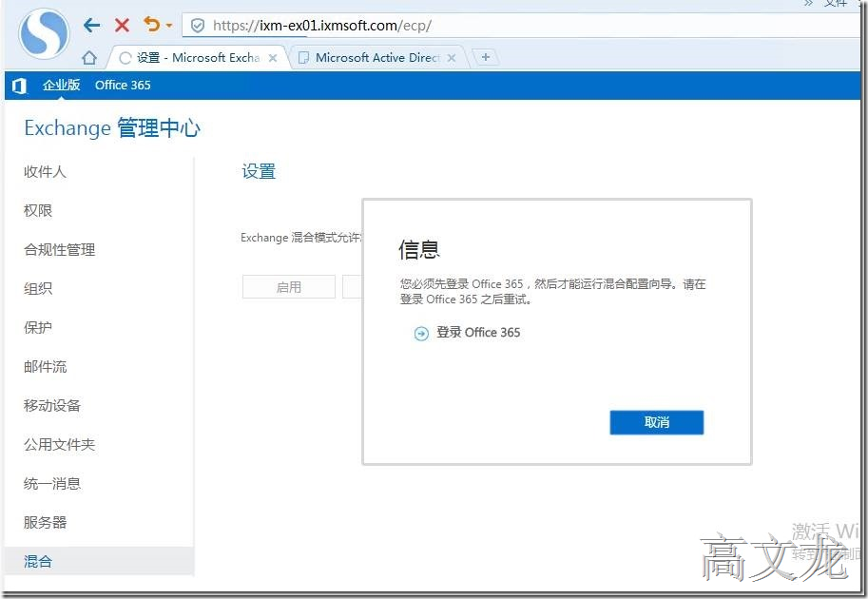Click the orange undo restore arrow
Image resolution: width=868 pixels, height=599 pixels.
(x=151, y=25)
